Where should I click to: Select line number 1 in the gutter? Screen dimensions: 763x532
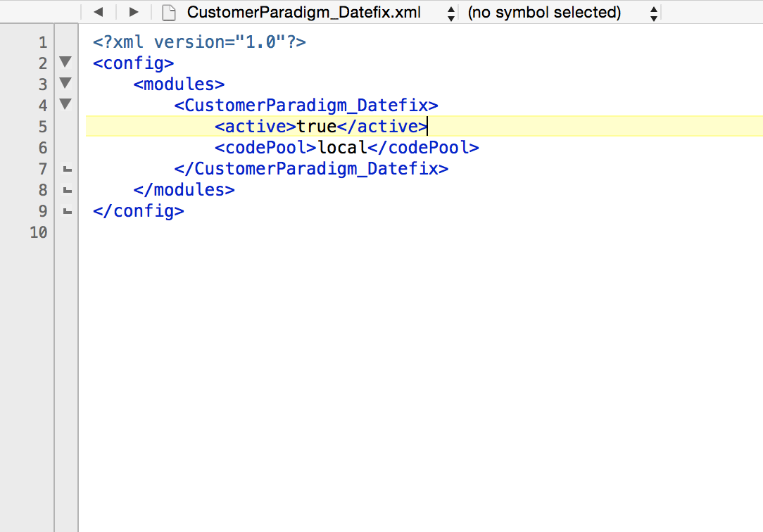click(x=44, y=42)
